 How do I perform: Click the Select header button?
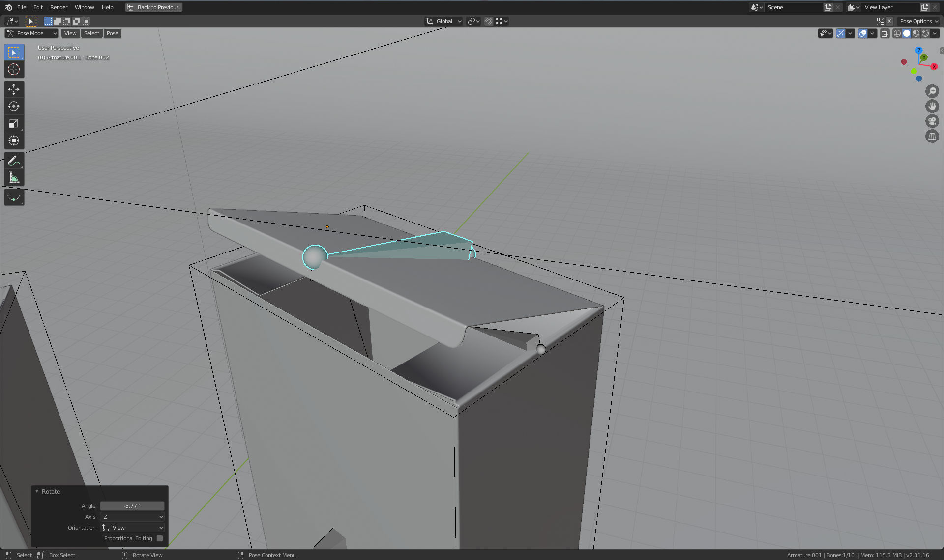coord(91,33)
